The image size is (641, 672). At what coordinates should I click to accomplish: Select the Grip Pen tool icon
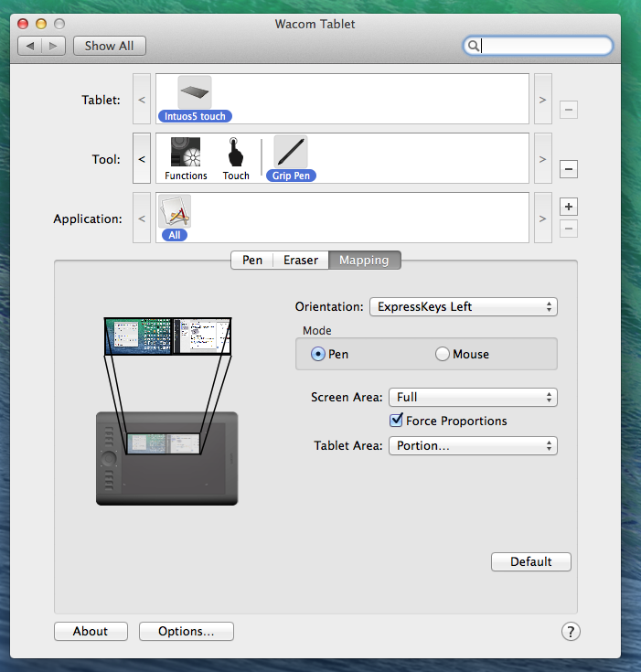click(291, 152)
